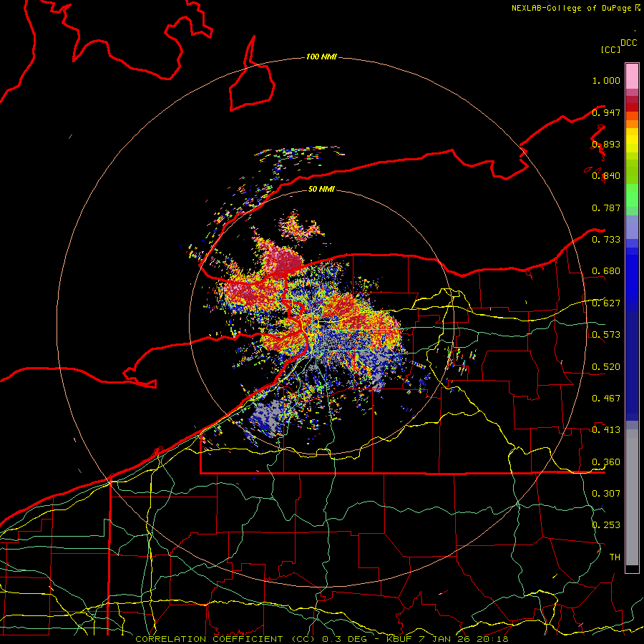Click the 0.787 color scale value

coord(606,208)
